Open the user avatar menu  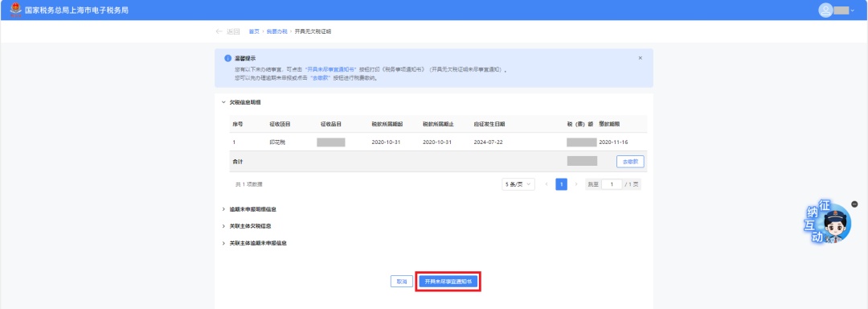click(x=826, y=10)
